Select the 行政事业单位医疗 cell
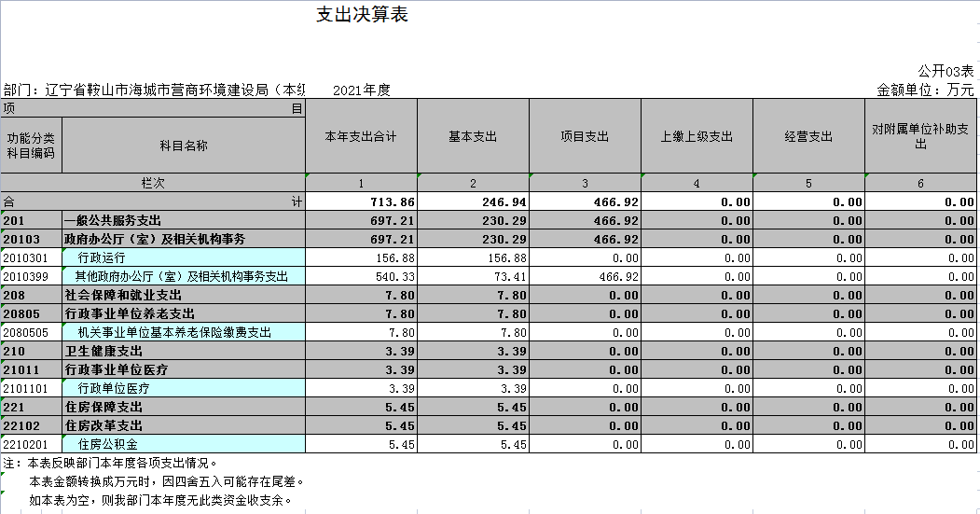Screen dimensions: 980x514 (184, 369)
